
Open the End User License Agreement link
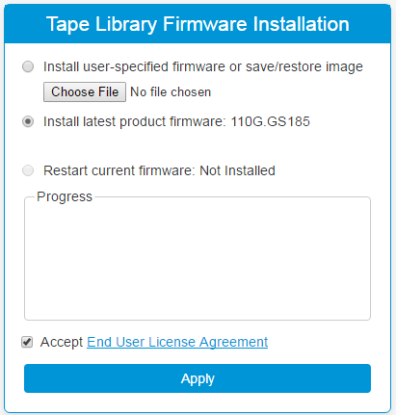pyautogui.click(x=177, y=342)
